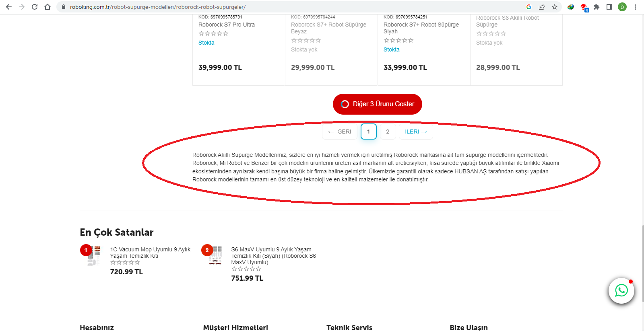Go to page 2 in pagination

point(388,132)
